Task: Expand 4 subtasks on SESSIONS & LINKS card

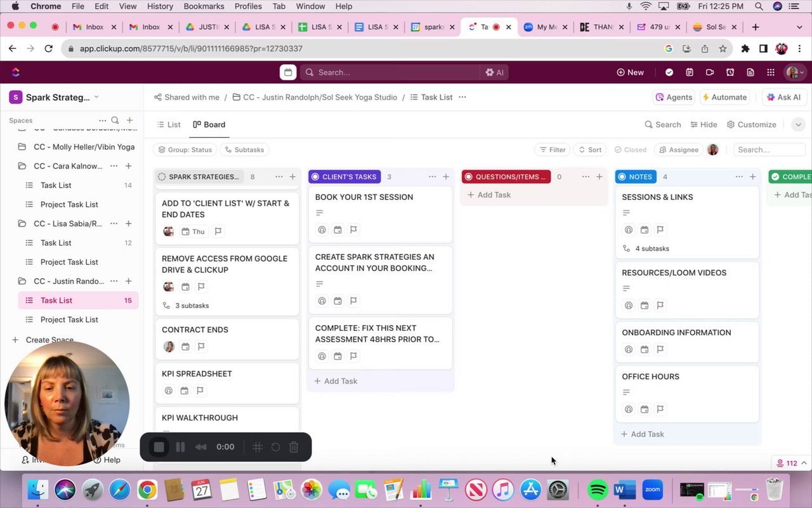Action: (x=646, y=249)
